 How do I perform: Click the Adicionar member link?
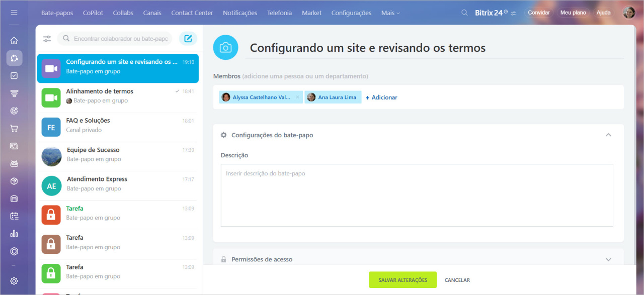coord(381,97)
